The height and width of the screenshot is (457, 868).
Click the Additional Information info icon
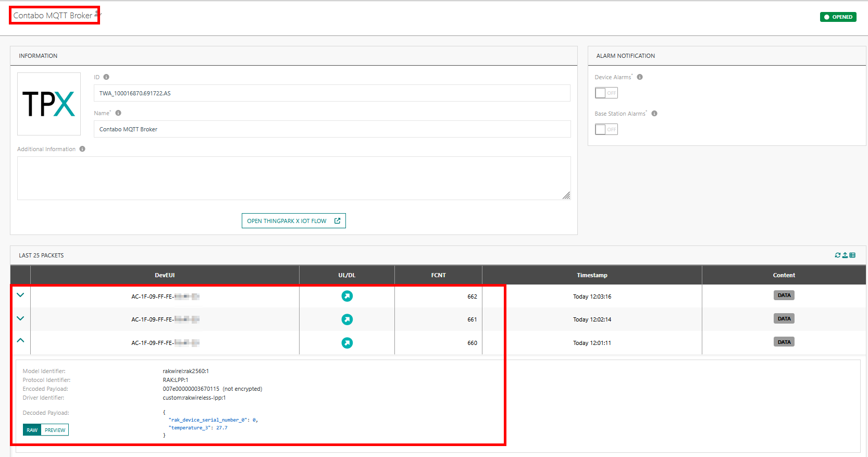tap(82, 149)
